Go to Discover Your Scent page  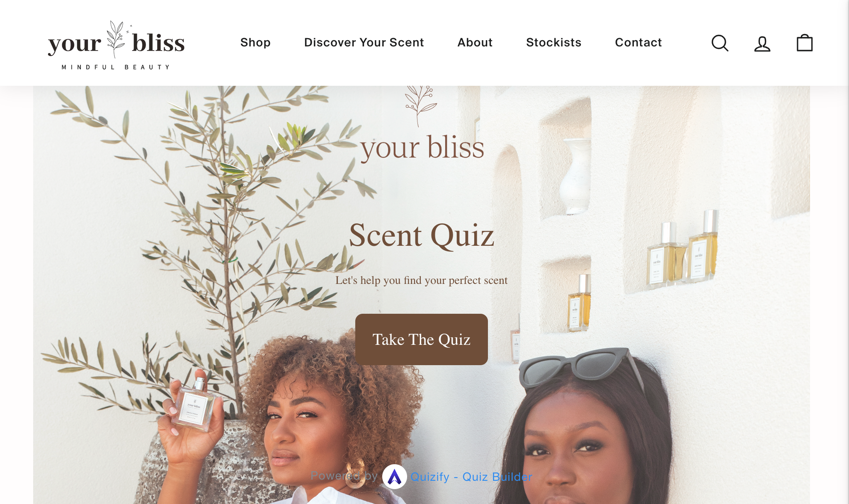pyautogui.click(x=364, y=42)
